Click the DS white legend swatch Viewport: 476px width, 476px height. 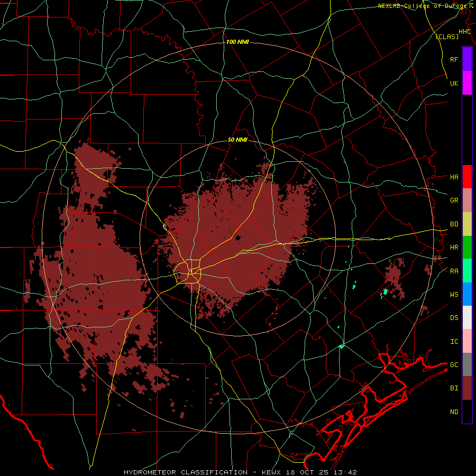(467, 317)
